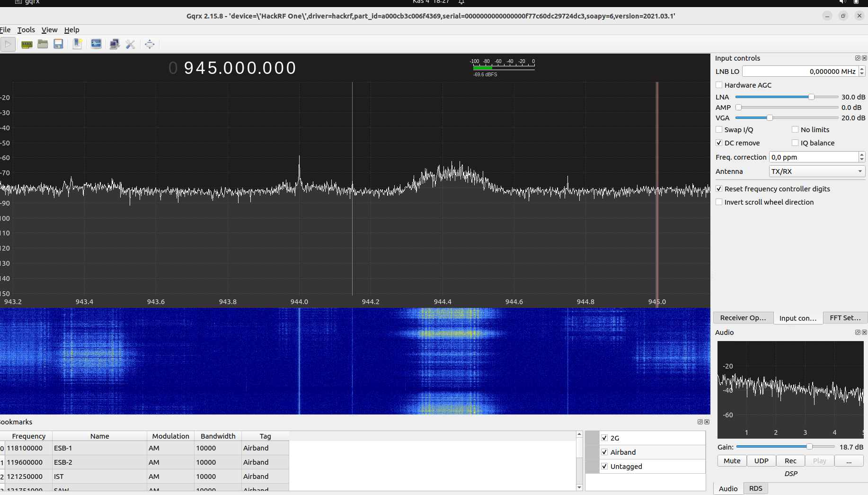868x495 pixels.
Task: Increase Freq. correction ppm up arrow
Action: click(x=862, y=154)
